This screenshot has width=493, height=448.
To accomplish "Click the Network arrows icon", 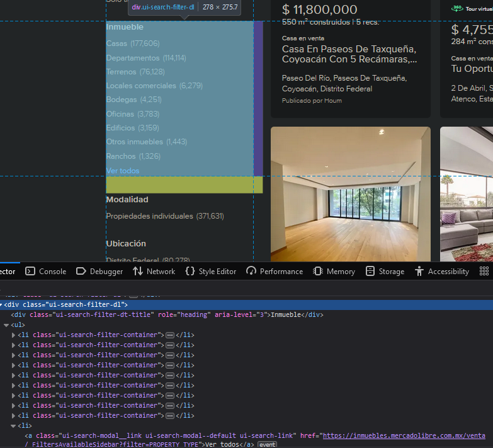I will [138, 271].
